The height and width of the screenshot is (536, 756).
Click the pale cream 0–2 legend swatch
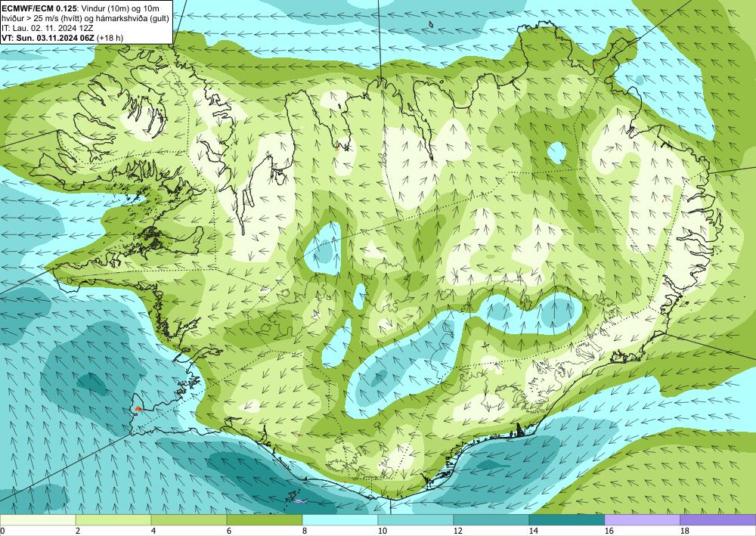[38, 519]
